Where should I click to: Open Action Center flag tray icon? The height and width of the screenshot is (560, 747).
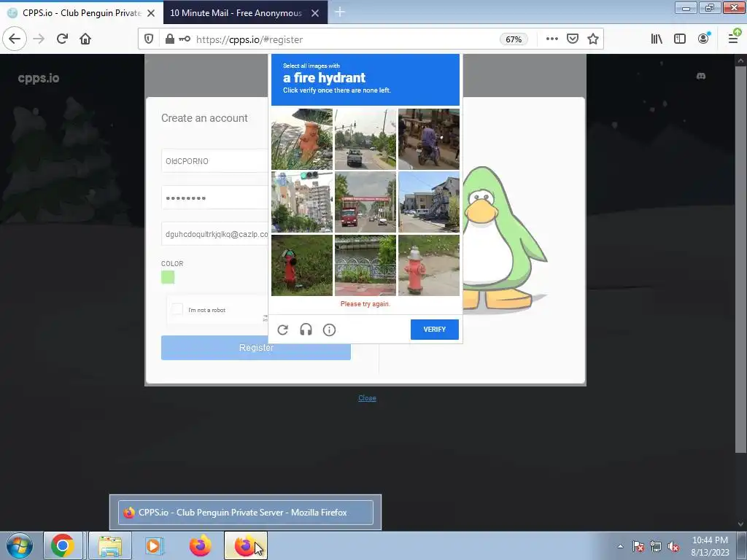point(638,546)
